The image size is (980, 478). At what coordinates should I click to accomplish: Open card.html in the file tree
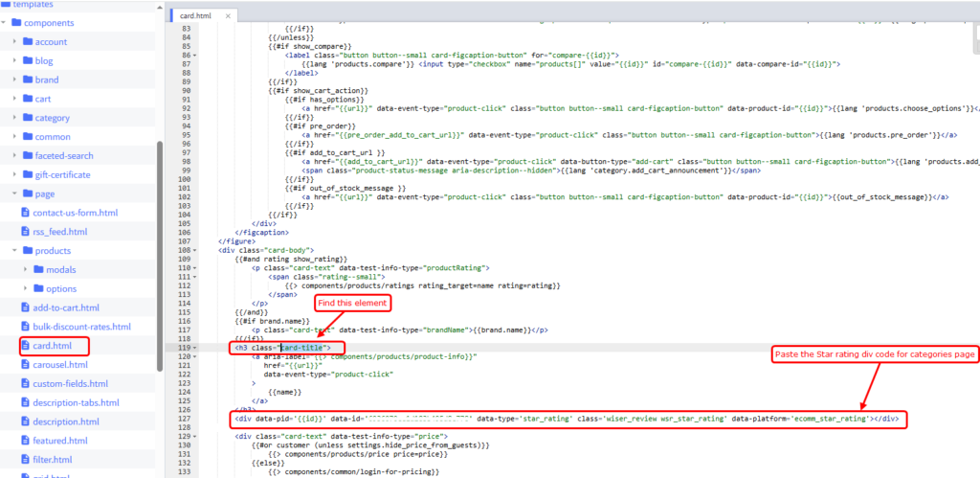[53, 346]
